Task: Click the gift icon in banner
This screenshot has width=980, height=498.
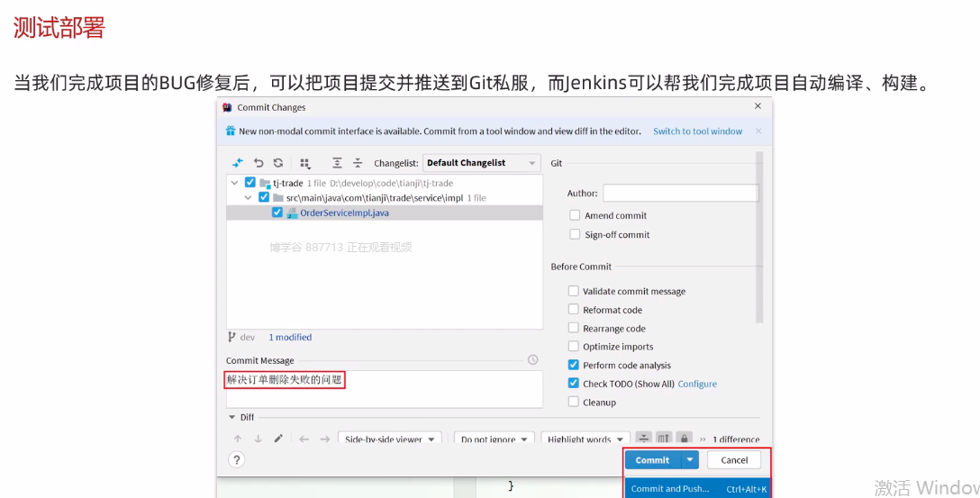Action: click(x=231, y=131)
